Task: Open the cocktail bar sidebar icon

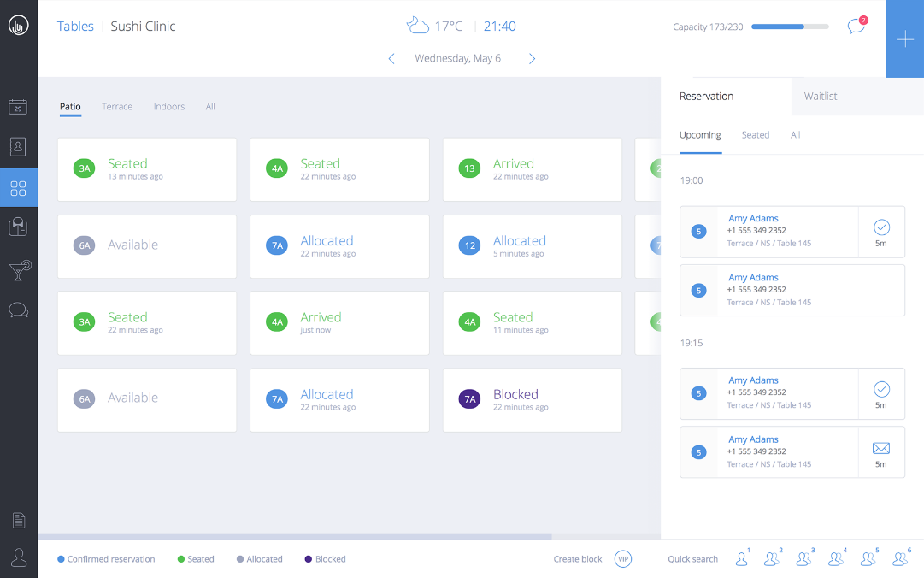Action: click(x=18, y=270)
